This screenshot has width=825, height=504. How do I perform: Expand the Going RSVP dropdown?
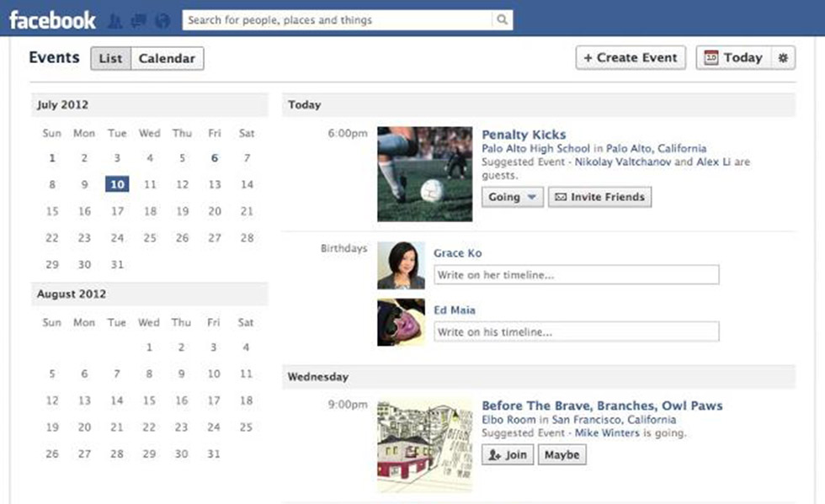(513, 197)
